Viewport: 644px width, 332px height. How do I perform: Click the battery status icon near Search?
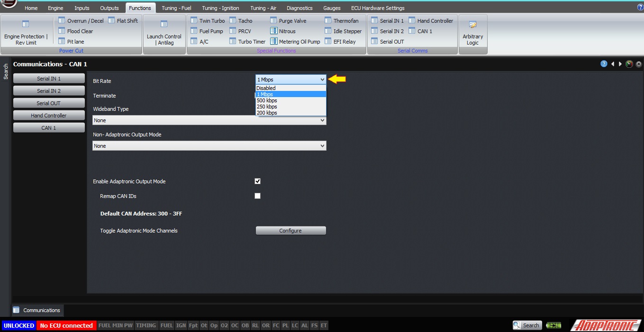click(x=553, y=325)
